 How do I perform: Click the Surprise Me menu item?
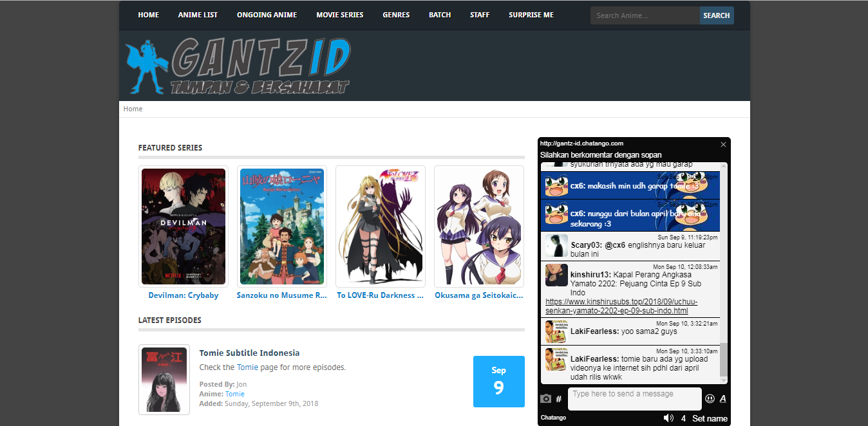(531, 15)
